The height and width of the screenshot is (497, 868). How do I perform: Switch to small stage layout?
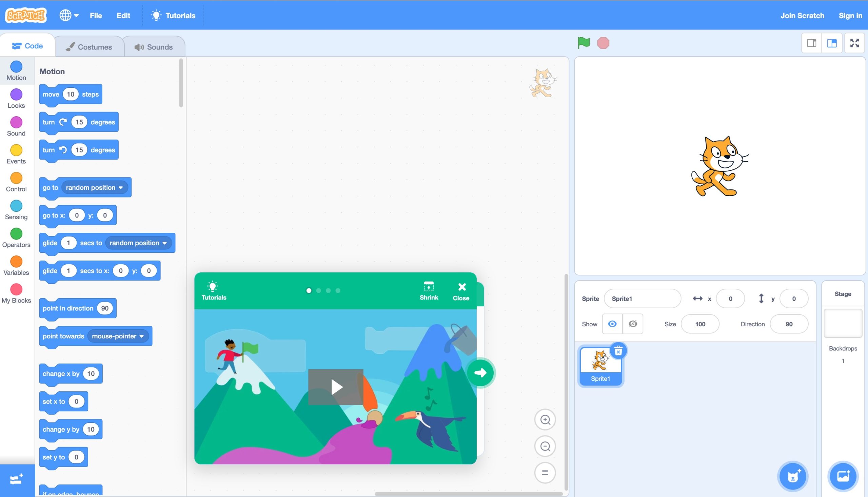click(812, 43)
